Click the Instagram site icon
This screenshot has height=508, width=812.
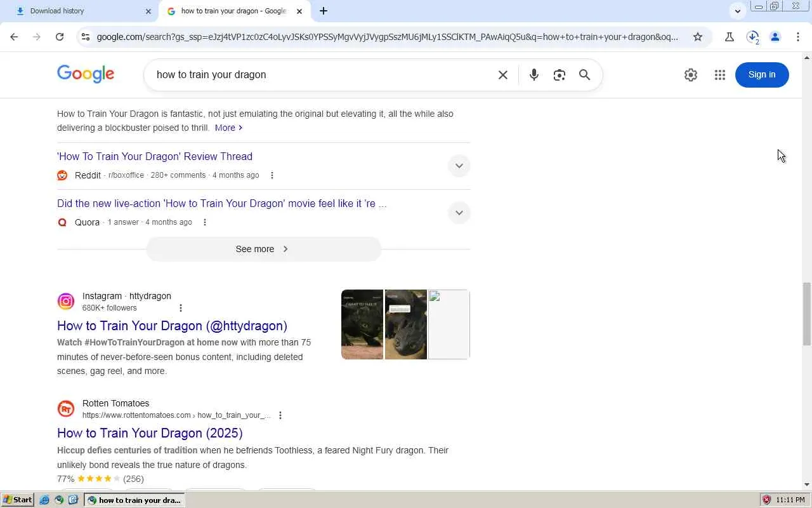(x=66, y=302)
